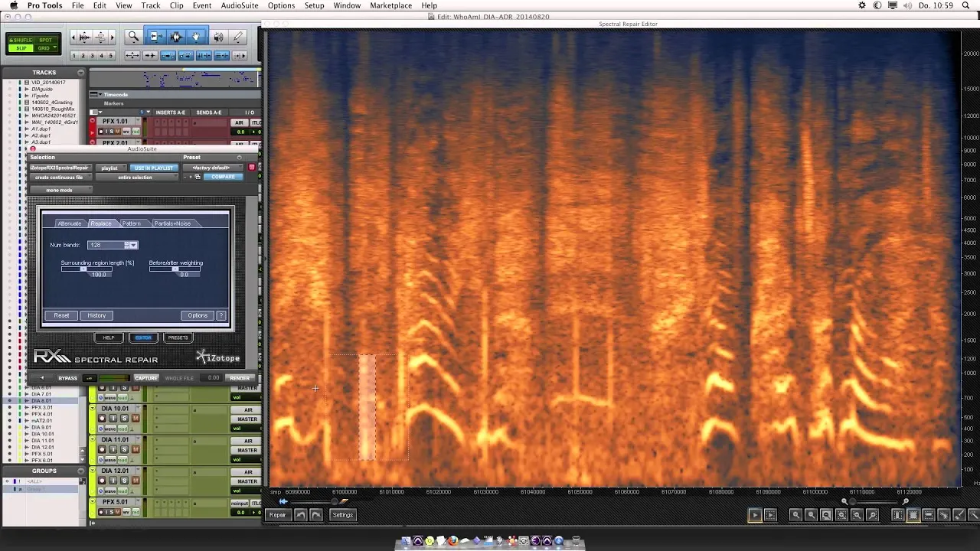The width and height of the screenshot is (980, 551).
Task: Select the Pencil tool
Action: 237,36
